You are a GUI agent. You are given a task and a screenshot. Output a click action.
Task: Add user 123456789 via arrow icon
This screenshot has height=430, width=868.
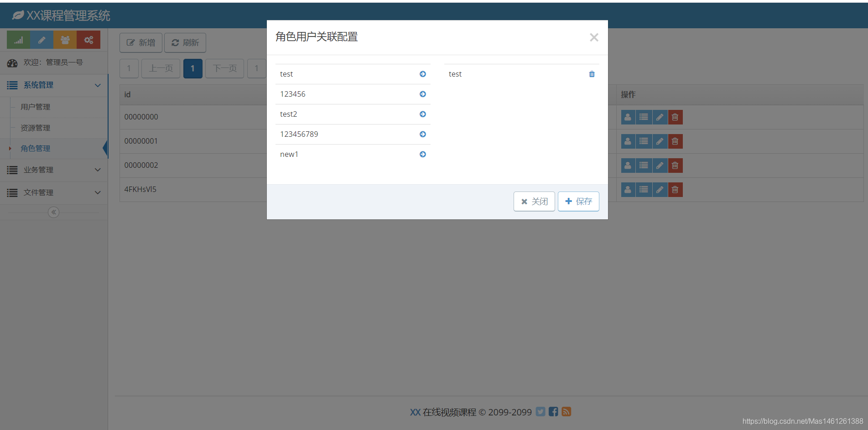(423, 134)
